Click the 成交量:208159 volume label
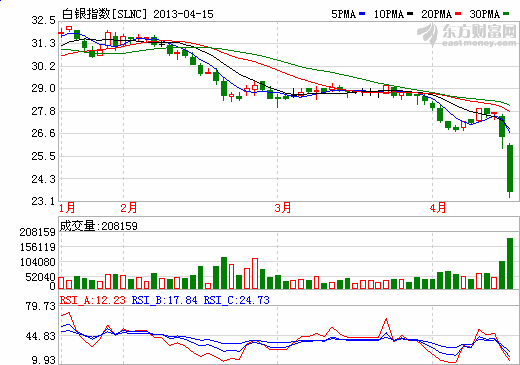 click(98, 226)
